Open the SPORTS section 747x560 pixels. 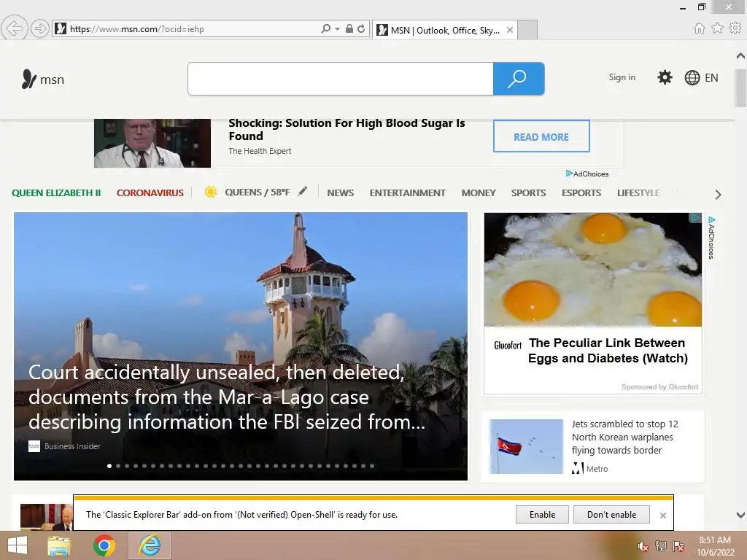pyautogui.click(x=528, y=192)
